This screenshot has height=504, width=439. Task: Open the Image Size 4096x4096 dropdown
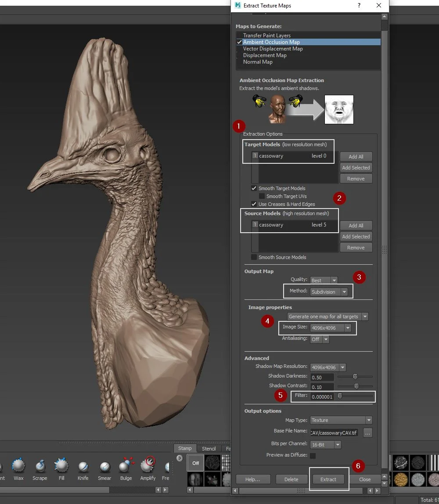click(331, 328)
